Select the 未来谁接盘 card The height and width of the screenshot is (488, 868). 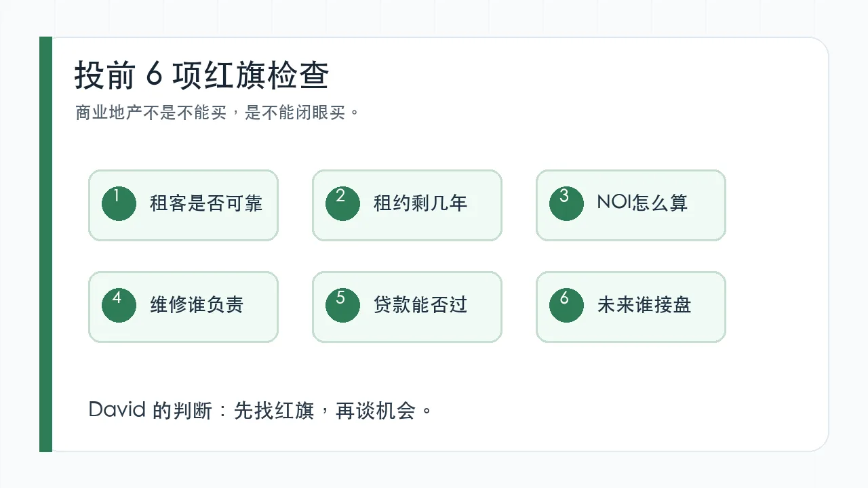tap(631, 307)
